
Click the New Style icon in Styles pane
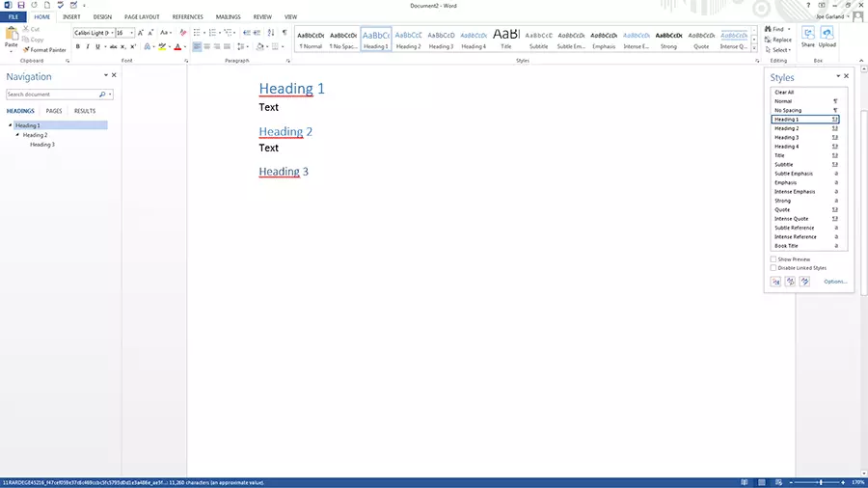(x=775, y=282)
